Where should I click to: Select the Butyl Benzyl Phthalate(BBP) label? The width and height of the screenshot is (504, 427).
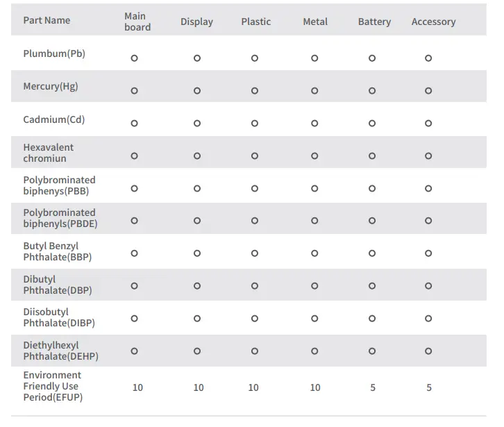pos(57,251)
